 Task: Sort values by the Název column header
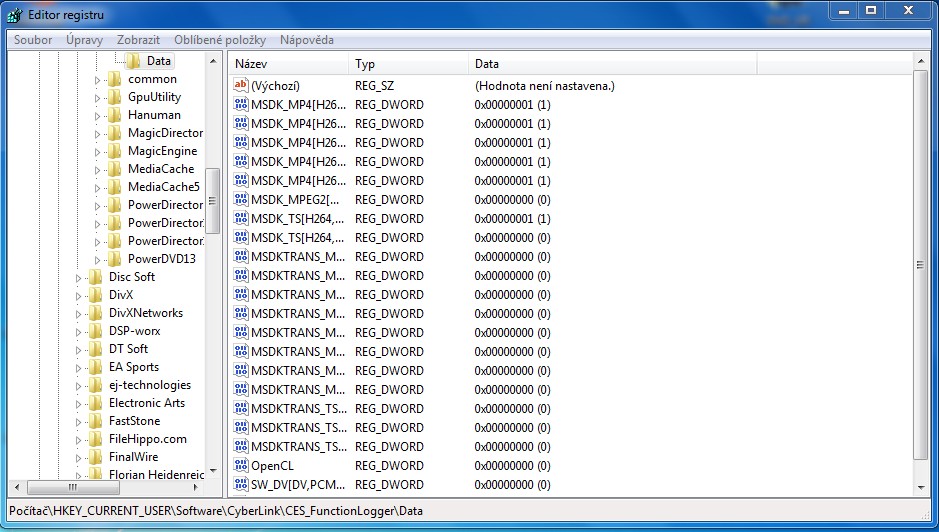tap(289, 64)
